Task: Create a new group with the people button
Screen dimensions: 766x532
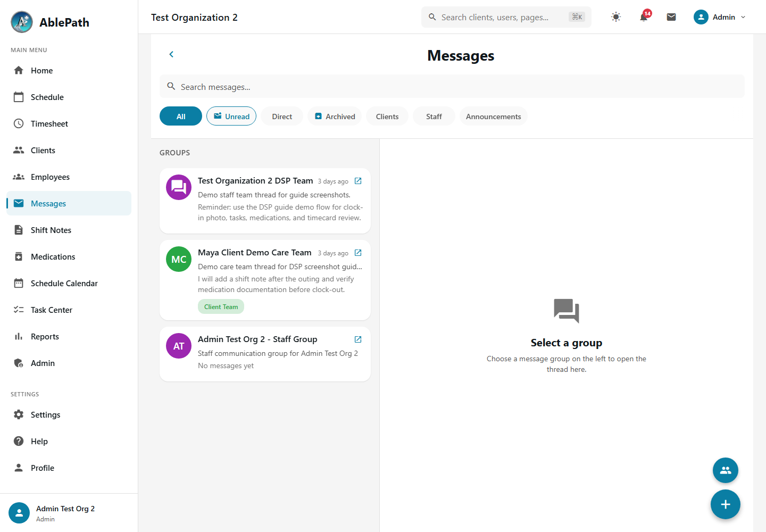Action: click(726, 470)
